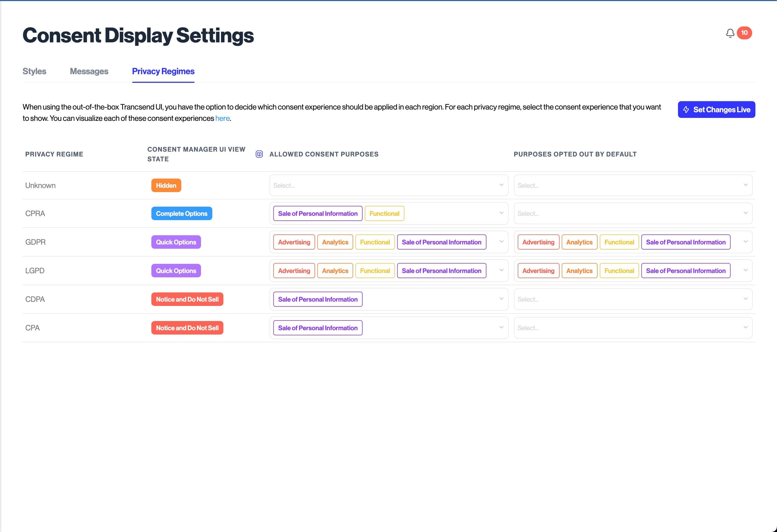Click Notice and Do Not Sell for CDPA
The height and width of the screenshot is (532, 777).
(187, 299)
